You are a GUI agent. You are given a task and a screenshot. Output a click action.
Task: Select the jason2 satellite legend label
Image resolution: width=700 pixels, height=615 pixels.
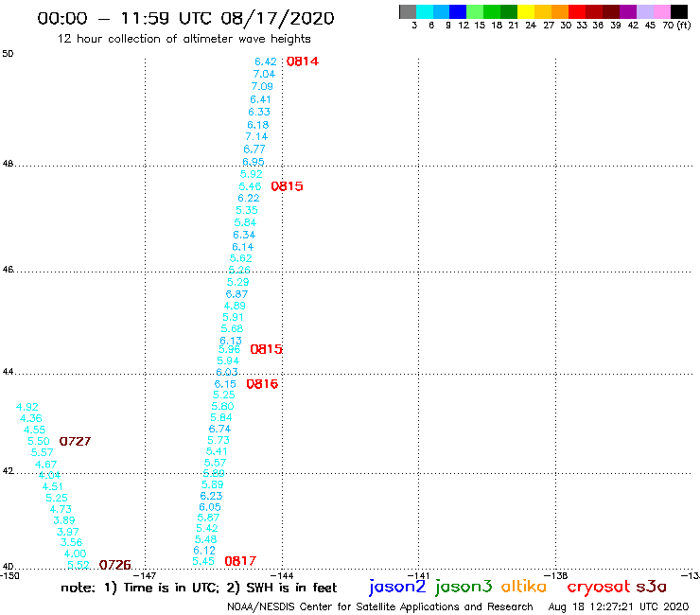(x=397, y=587)
